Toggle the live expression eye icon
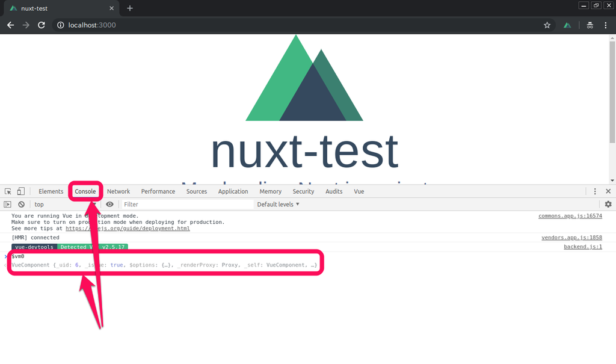616x364 pixels. click(109, 205)
